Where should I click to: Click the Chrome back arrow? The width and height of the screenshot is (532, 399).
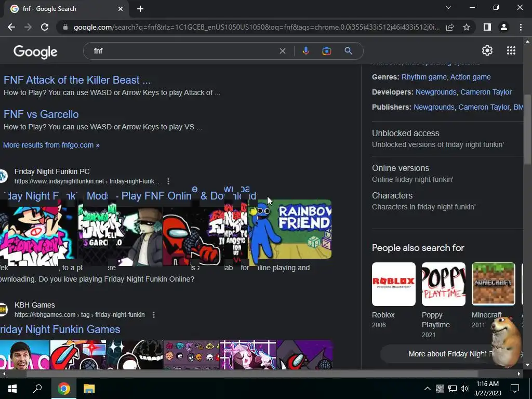(x=11, y=27)
